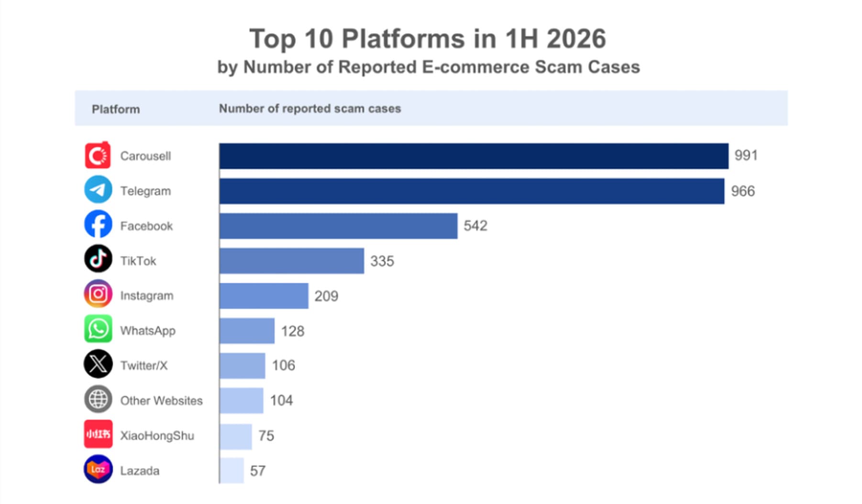This screenshot has height=504, width=862.
Task: Click the Instagram bar showing 209
Action: point(264,296)
